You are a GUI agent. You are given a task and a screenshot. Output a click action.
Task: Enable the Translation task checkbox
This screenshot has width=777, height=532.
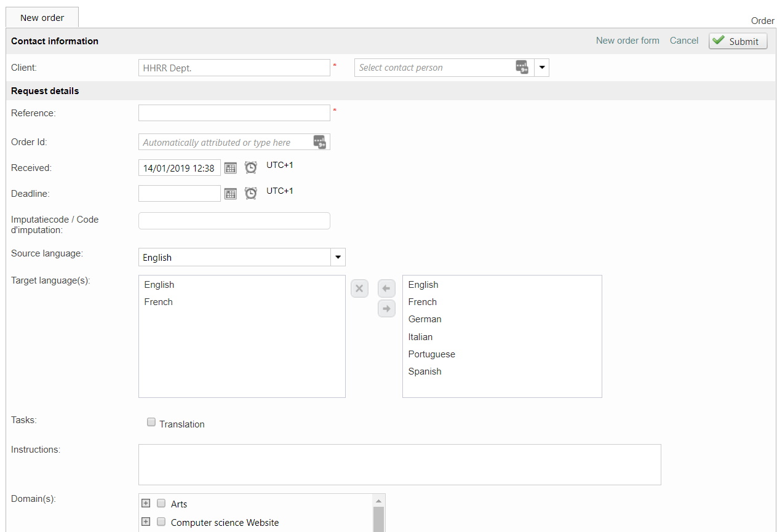tap(151, 423)
